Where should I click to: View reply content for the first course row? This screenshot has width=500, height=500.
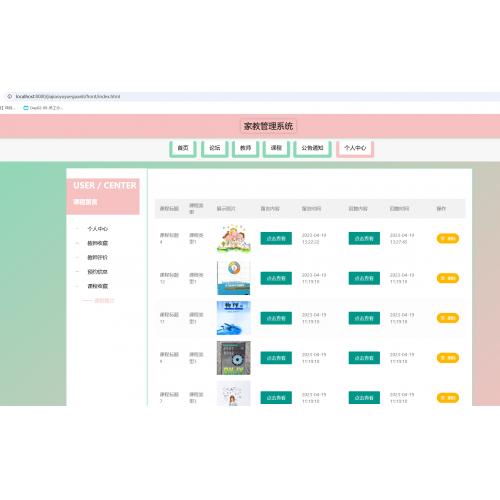pos(364,238)
